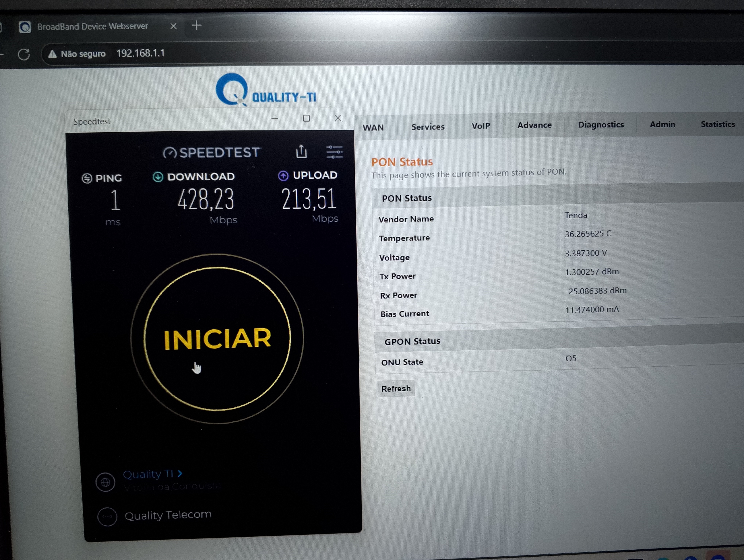Click the Refresh button
The image size is (744, 560).
tap(396, 389)
